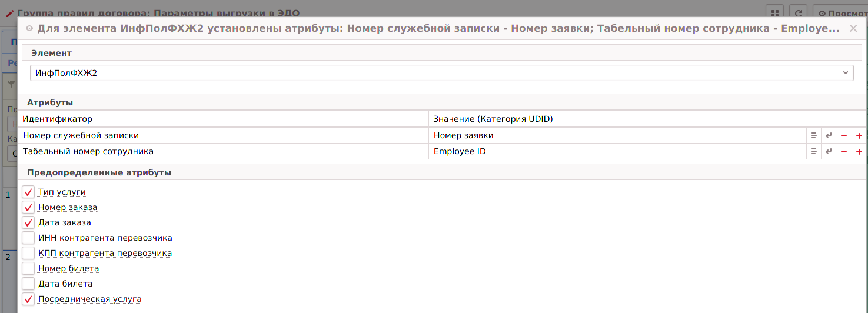Add a row after Номер служебной записки

tap(859, 135)
